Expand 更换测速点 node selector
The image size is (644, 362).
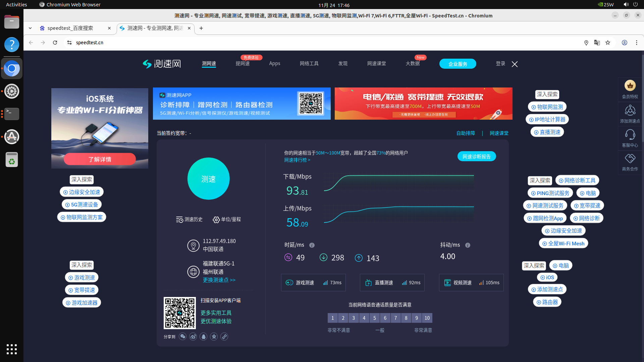coord(219,280)
